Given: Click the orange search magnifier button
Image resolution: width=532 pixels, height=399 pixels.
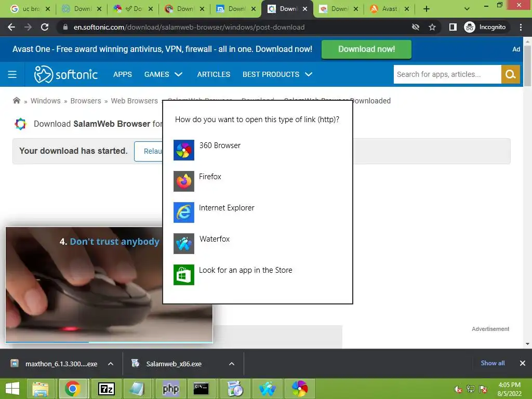Looking at the screenshot, I should coord(510,74).
